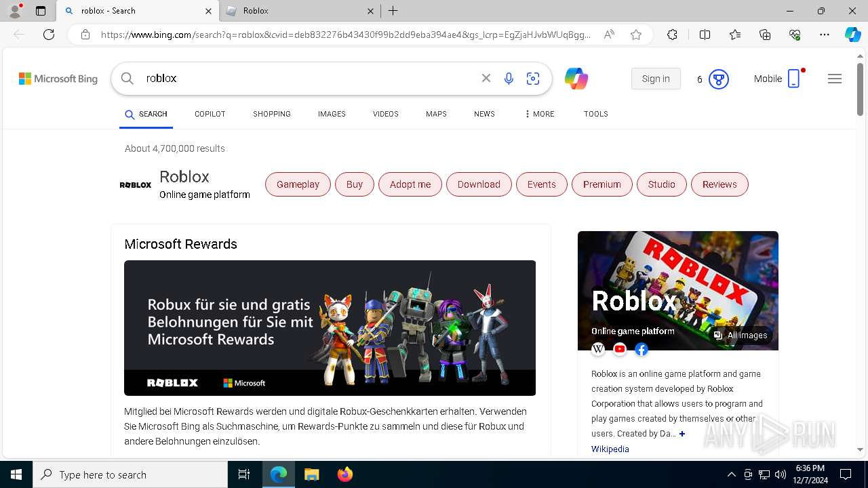The image size is (868, 488).
Task: Open the notifications center icon
Action: [x=846, y=474]
